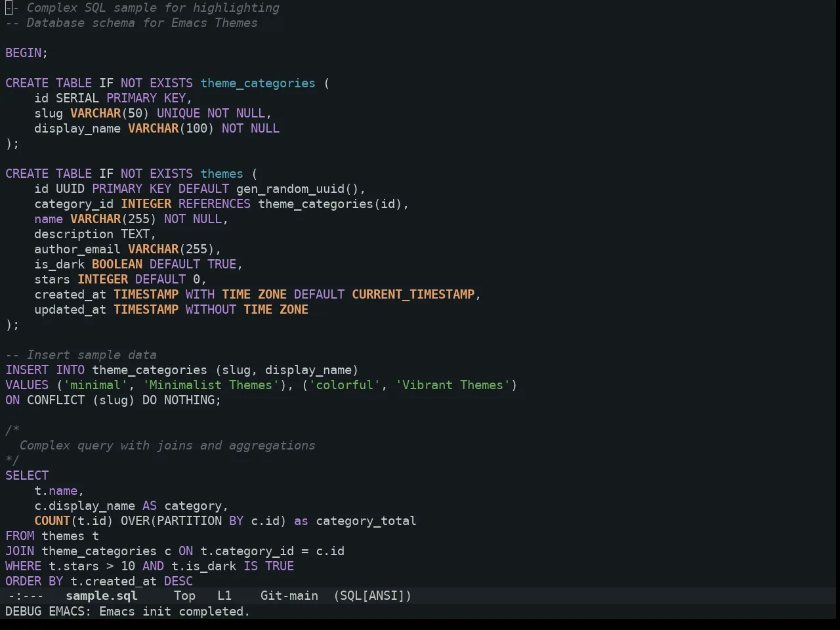Click the SQL[ANSI] major mode indicator

point(372,596)
